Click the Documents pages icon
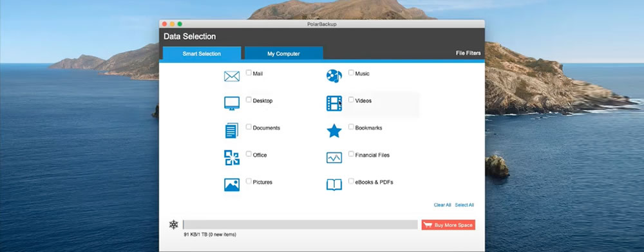Image resolution: width=644 pixels, height=252 pixels. pos(232,130)
